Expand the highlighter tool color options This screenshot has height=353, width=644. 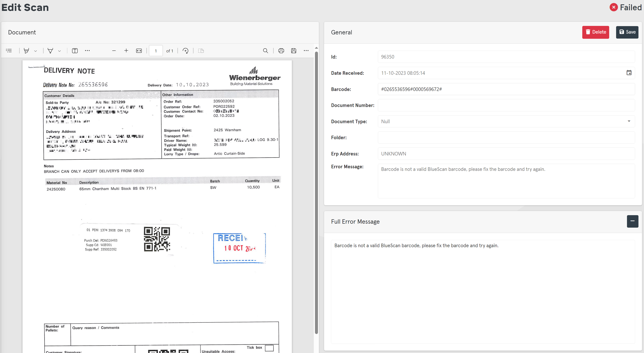coord(35,50)
